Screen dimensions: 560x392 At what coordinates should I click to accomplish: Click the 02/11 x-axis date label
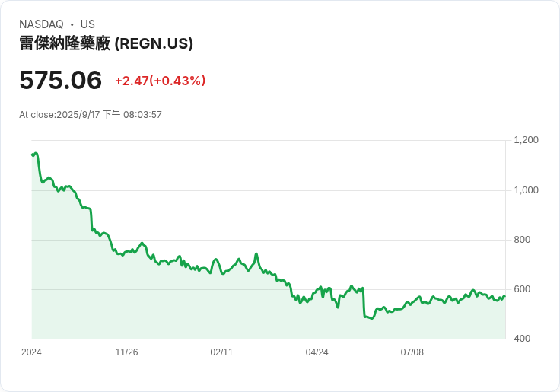(x=221, y=352)
